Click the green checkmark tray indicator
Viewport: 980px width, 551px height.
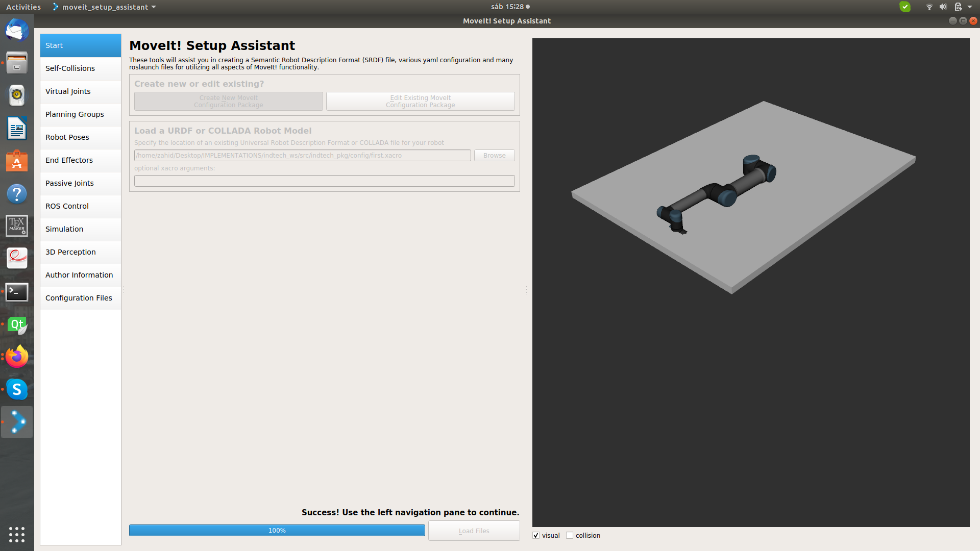905,7
